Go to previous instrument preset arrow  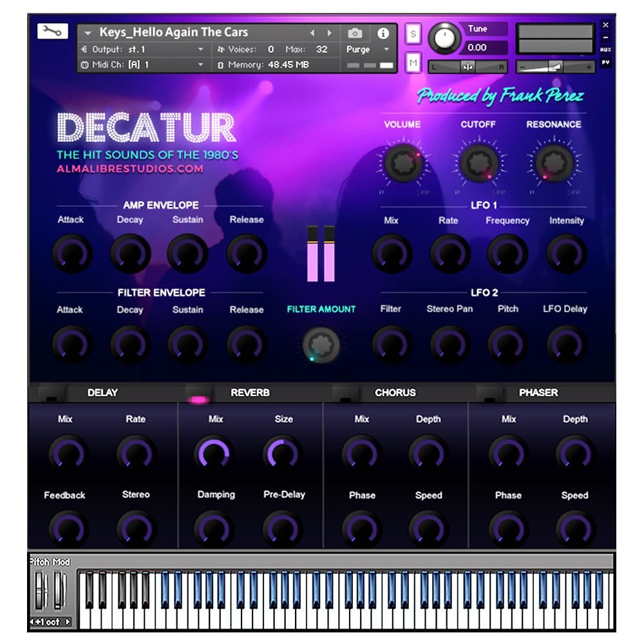pos(312,33)
